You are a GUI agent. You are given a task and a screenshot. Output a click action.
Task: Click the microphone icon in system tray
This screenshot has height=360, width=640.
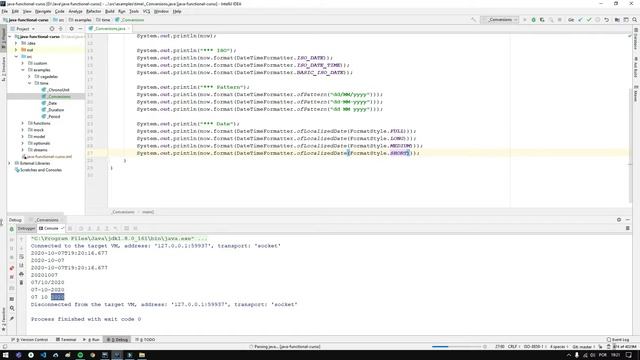click(x=577, y=355)
